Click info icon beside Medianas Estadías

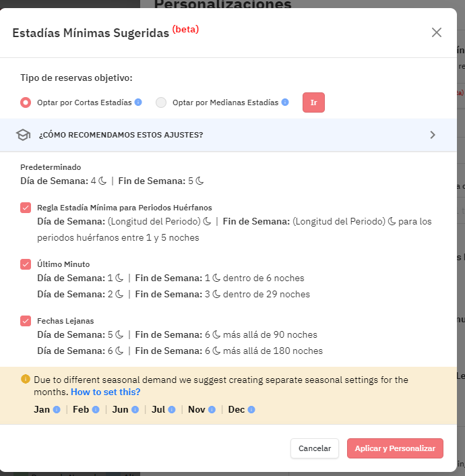click(285, 102)
